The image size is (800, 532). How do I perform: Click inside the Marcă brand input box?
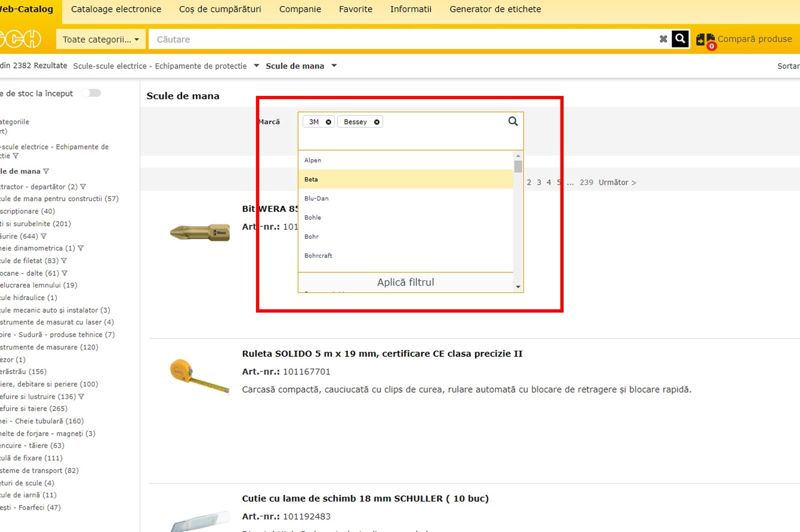coord(410,131)
